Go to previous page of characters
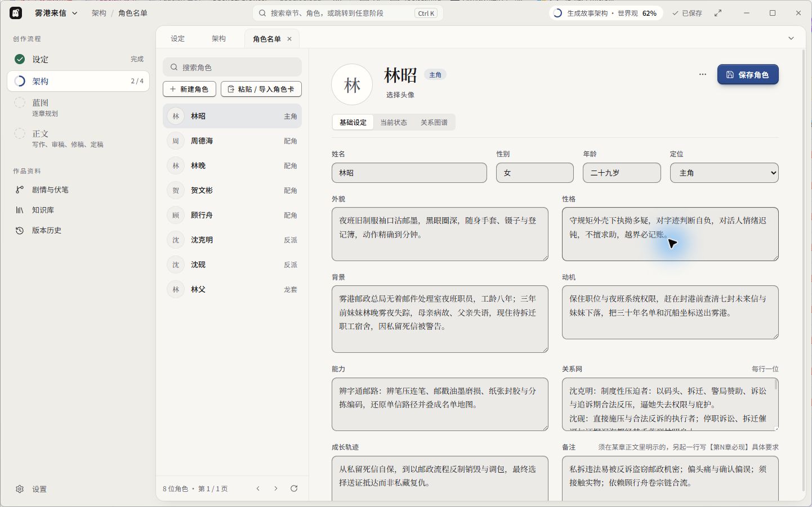812x507 pixels. [x=258, y=488]
